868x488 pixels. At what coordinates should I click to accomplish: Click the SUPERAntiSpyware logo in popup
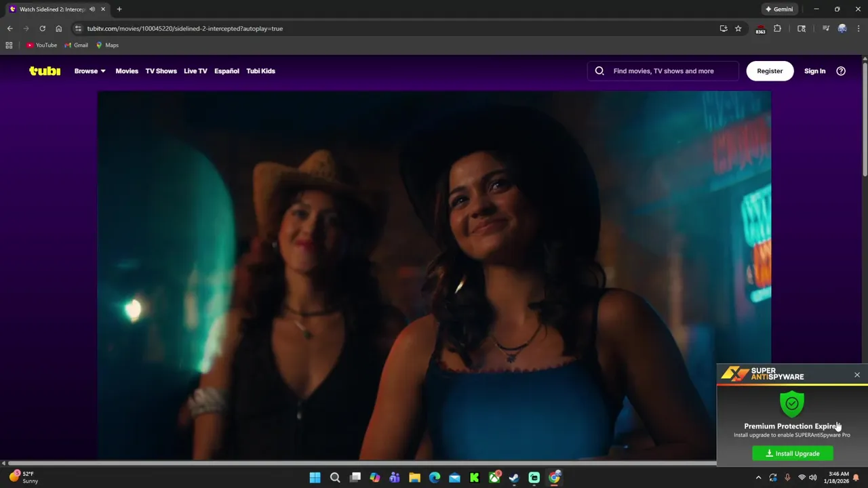(762, 374)
